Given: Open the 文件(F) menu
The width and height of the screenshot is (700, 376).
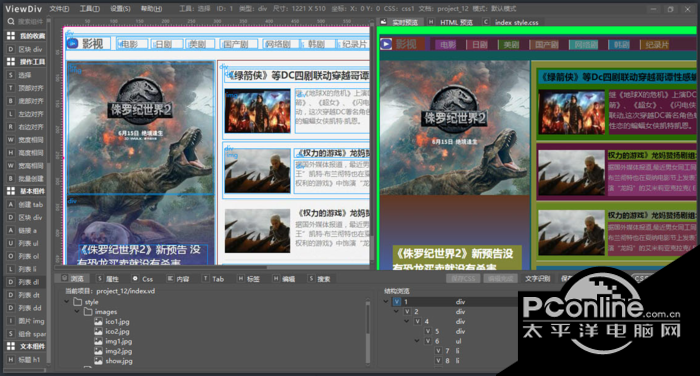Looking at the screenshot, I should point(59,8).
